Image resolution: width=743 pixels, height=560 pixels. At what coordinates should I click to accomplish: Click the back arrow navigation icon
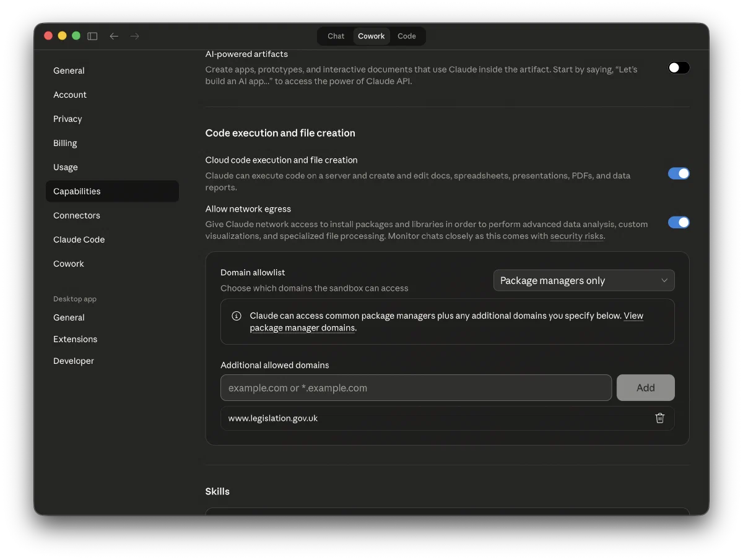coord(114,36)
